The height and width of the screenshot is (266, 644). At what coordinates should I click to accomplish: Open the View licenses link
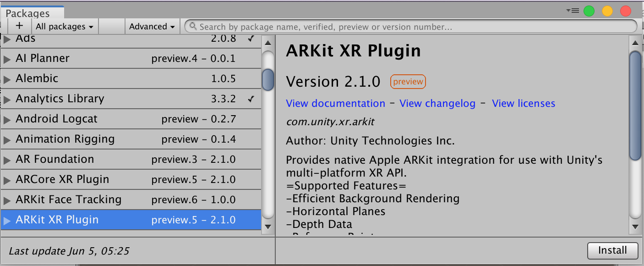pos(524,104)
